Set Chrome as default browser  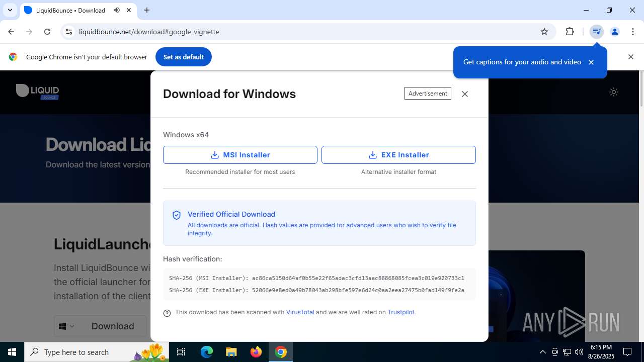[183, 57]
